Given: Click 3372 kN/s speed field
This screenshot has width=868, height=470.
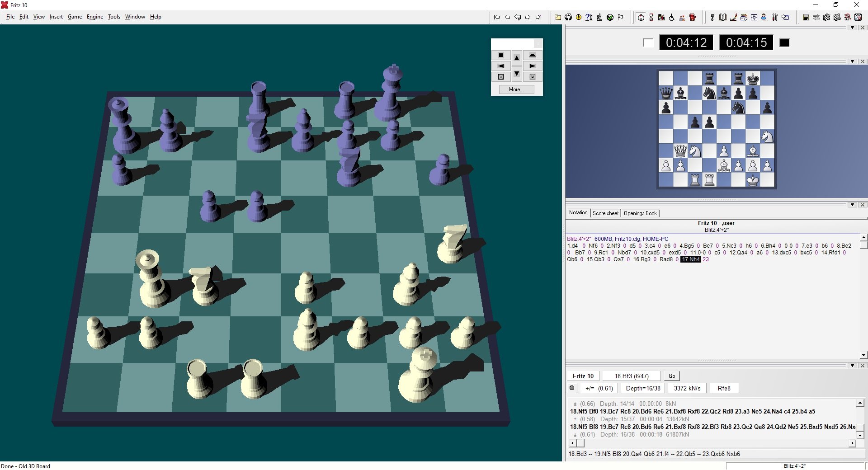Looking at the screenshot, I should [687, 388].
